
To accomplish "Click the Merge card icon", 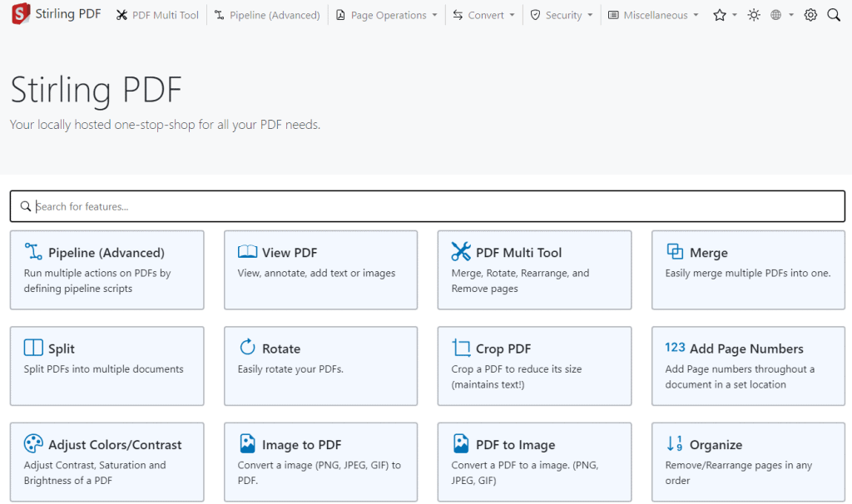I will tap(675, 252).
